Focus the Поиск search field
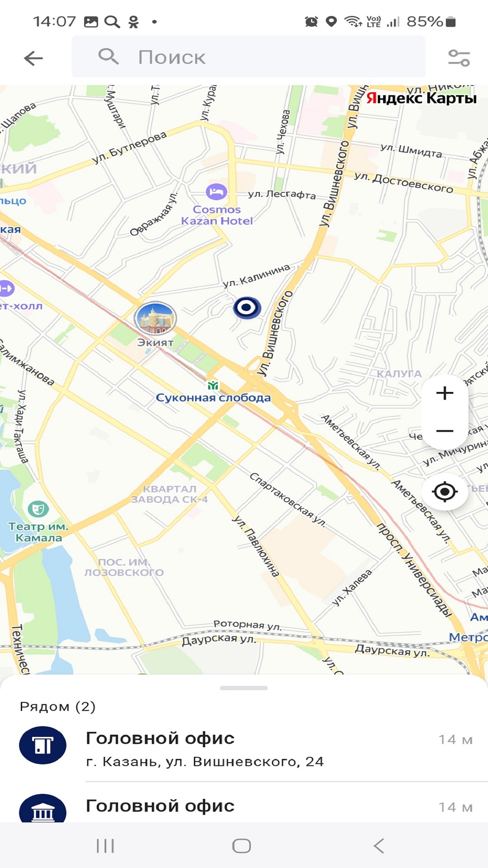 tap(249, 57)
